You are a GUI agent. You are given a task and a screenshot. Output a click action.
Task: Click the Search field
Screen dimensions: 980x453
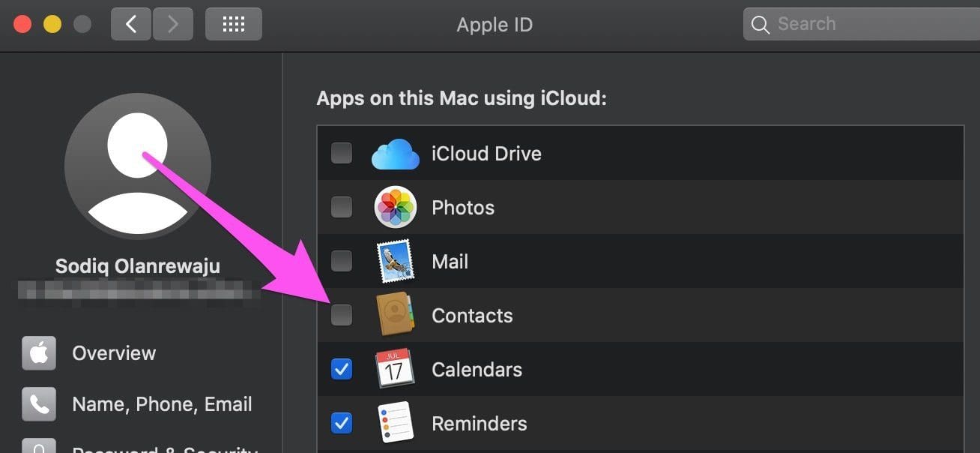coord(862,24)
